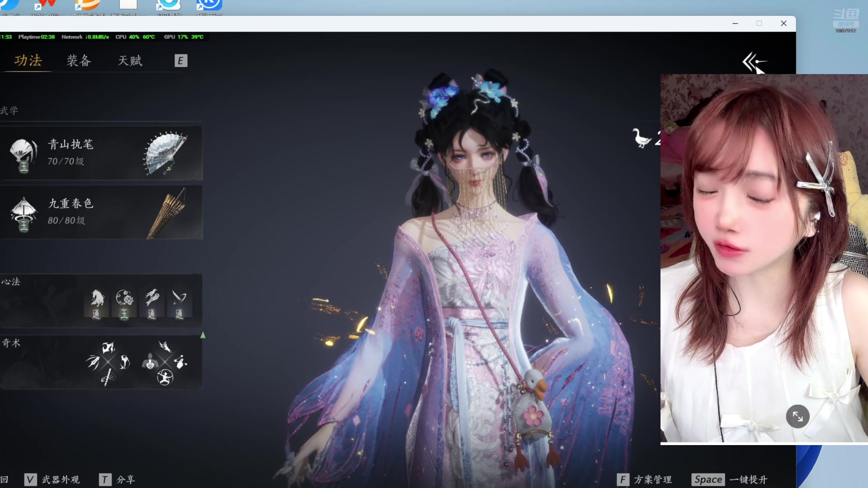Select the horse 心法 icon
Viewport: 868px width, 488px height.
(x=96, y=304)
